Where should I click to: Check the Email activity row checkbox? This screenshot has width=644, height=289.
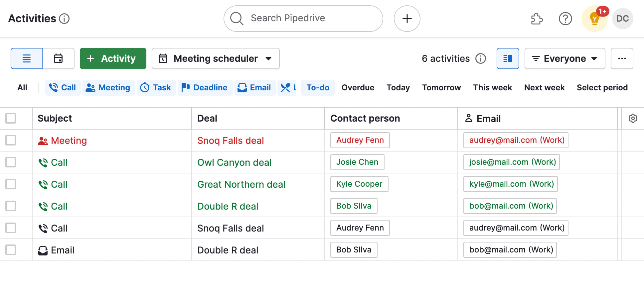(x=11, y=250)
